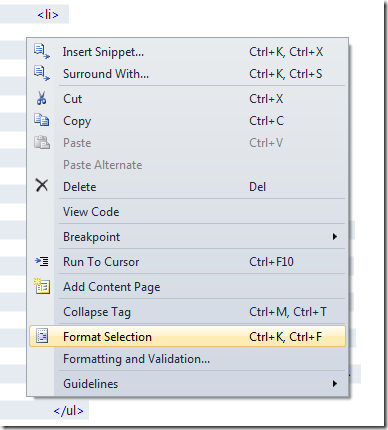Click the Format Selection icon
The image size is (388, 430).
42,336
